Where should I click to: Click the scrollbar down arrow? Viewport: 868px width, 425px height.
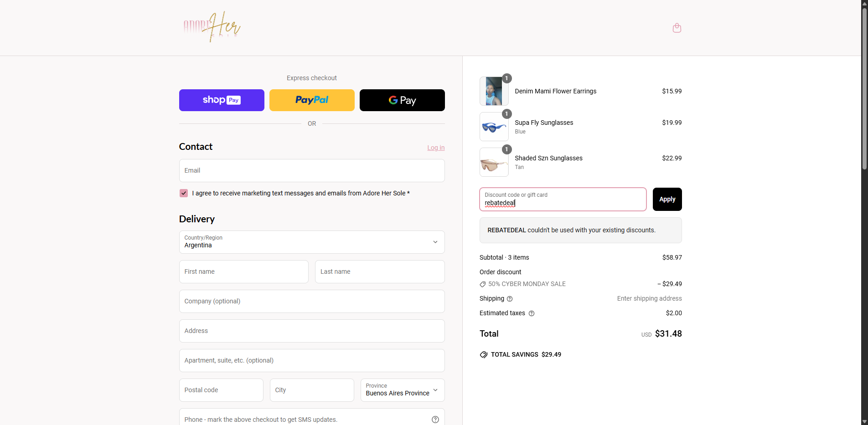pos(864,421)
